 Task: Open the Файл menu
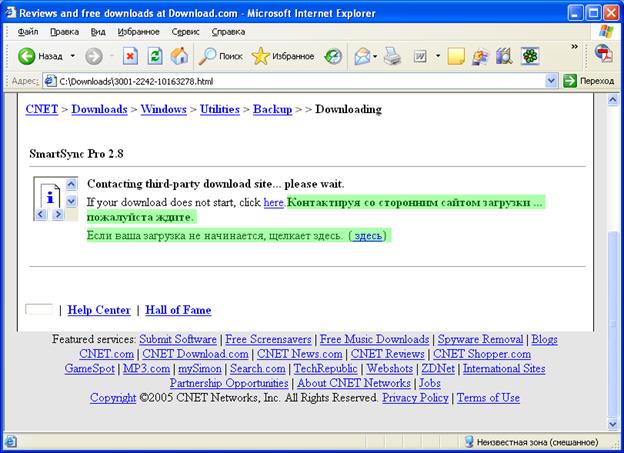(x=28, y=32)
